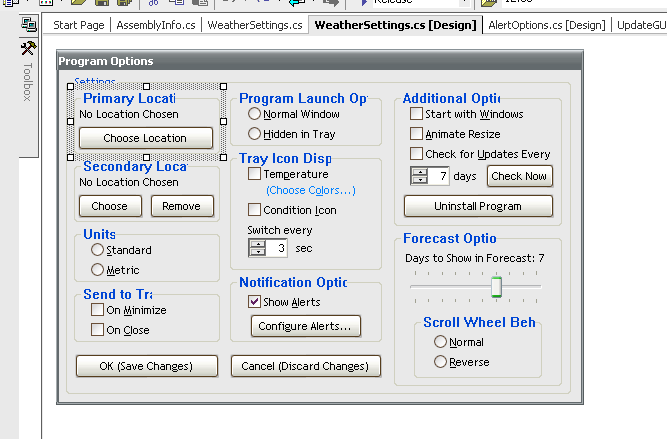
Task: Click OK (Save Changes) button
Action: pos(147,366)
